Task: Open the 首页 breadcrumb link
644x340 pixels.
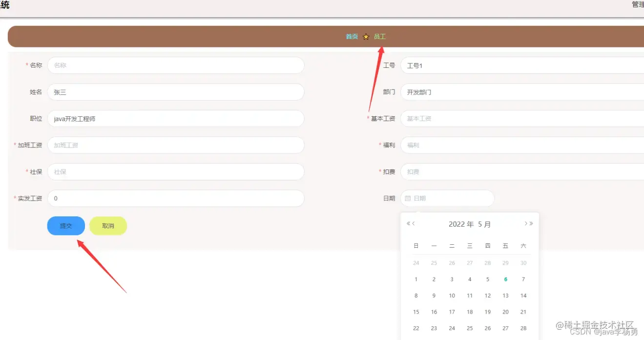Action: coord(352,37)
